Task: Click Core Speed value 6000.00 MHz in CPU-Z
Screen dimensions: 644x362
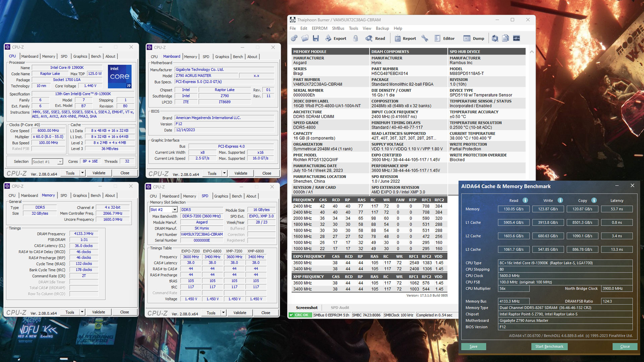Action: (48, 131)
